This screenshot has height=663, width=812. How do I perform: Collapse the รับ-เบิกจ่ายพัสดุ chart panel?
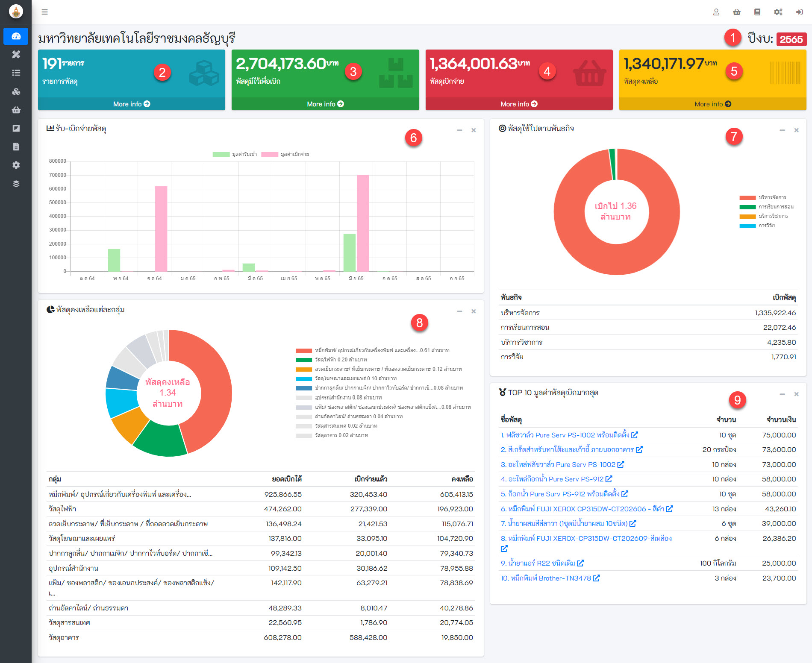(x=459, y=130)
